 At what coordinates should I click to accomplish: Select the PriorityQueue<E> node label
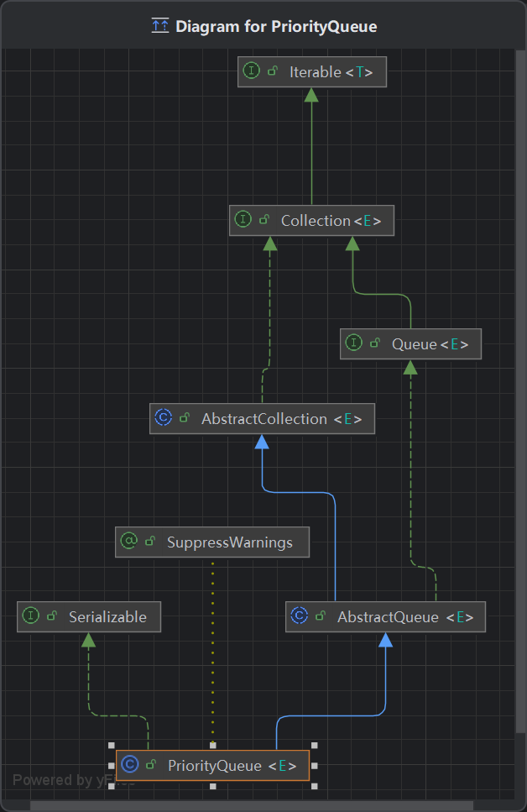232,765
